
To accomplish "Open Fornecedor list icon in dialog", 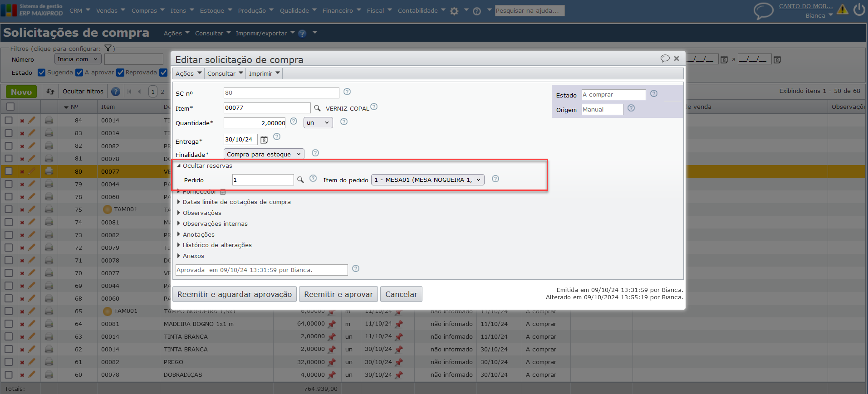I will 223,192.
